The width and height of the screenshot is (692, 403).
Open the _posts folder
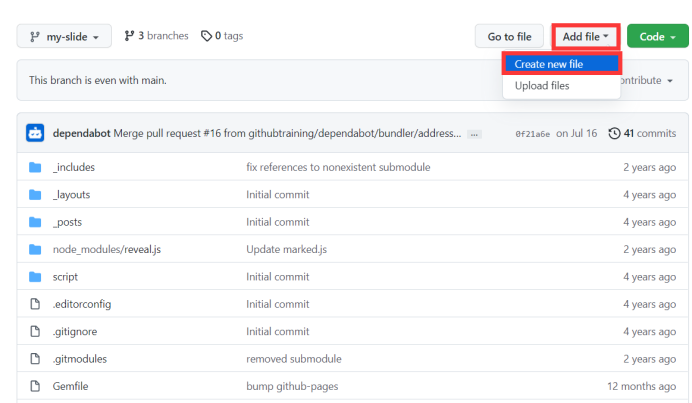point(68,222)
